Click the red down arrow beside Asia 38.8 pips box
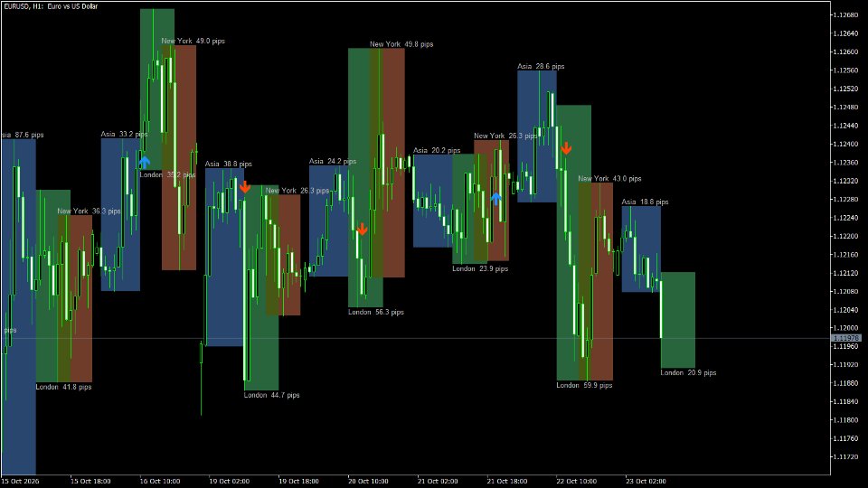The image size is (868, 488). pos(245,187)
